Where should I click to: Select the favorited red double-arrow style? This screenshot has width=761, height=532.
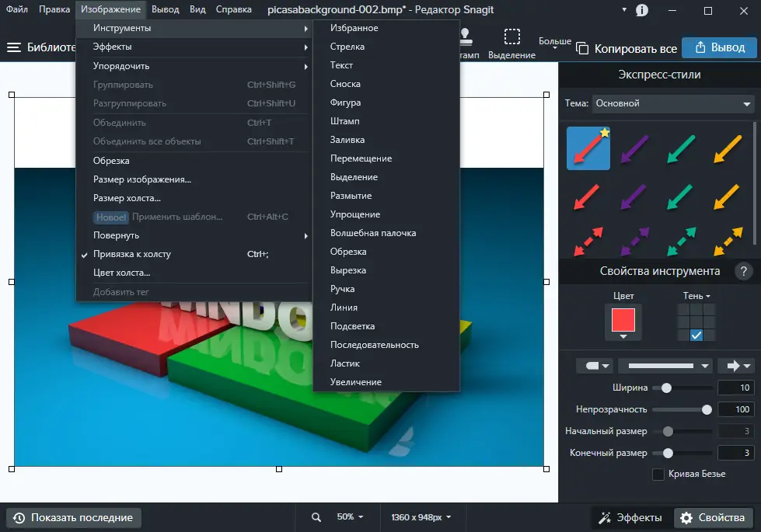(x=588, y=148)
